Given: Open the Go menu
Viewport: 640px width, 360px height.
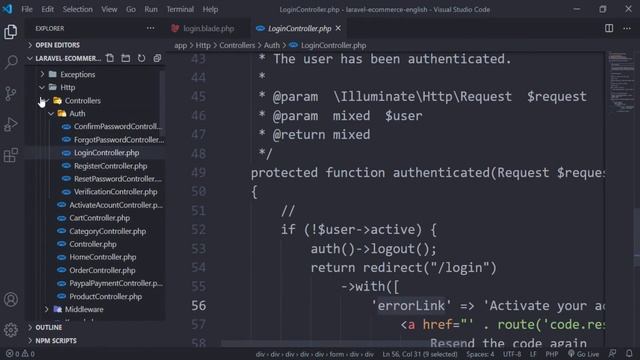Looking at the screenshot, I should tap(131, 9).
